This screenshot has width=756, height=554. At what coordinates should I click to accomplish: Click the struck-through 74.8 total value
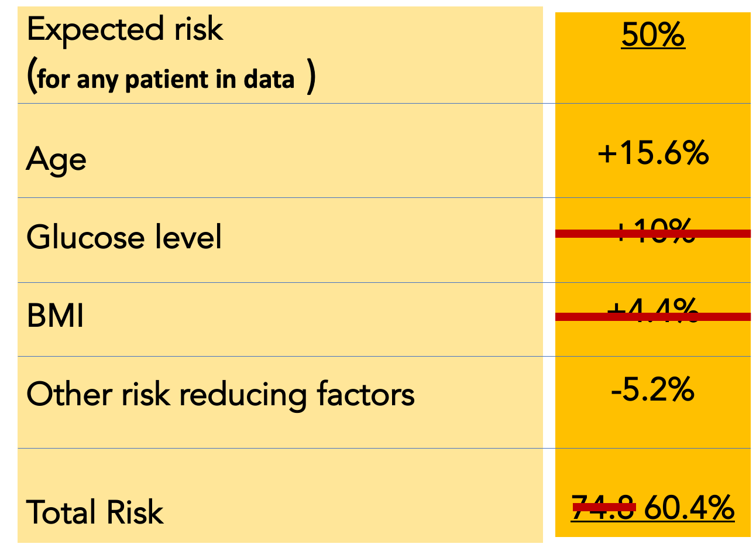coord(603,507)
